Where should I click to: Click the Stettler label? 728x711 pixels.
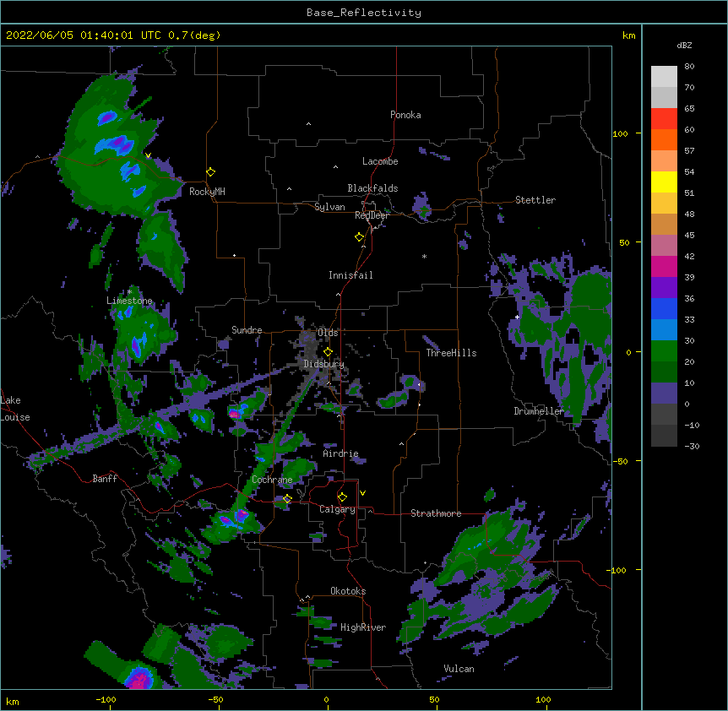tap(535, 200)
